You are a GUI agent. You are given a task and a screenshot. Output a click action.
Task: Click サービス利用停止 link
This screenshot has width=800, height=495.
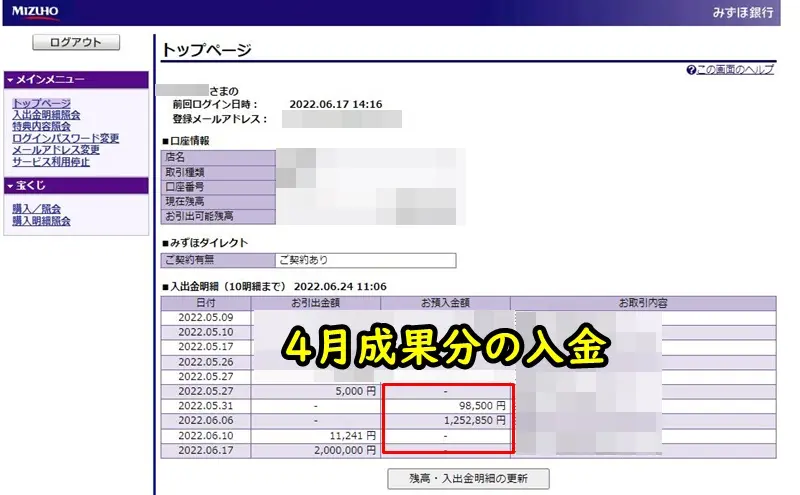50,162
